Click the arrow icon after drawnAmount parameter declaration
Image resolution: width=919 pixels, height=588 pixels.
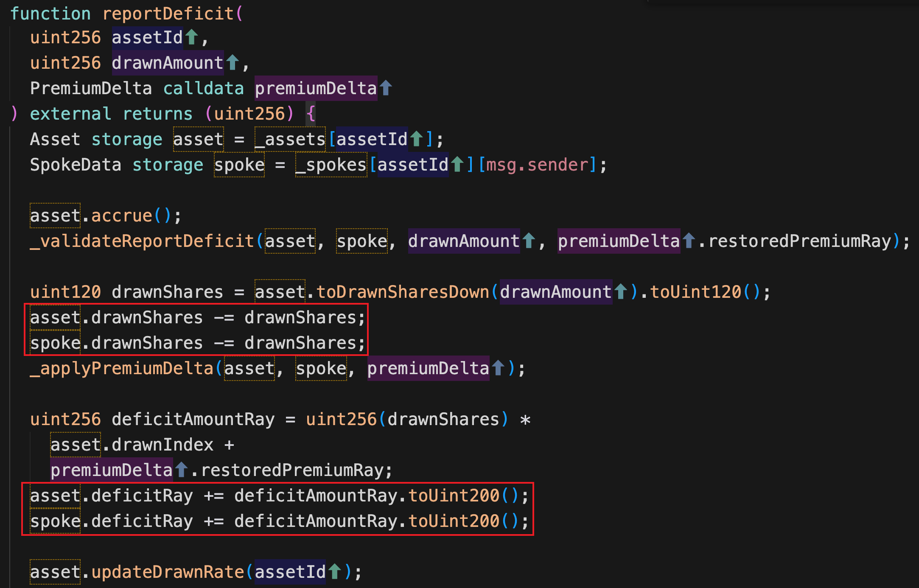tap(233, 63)
